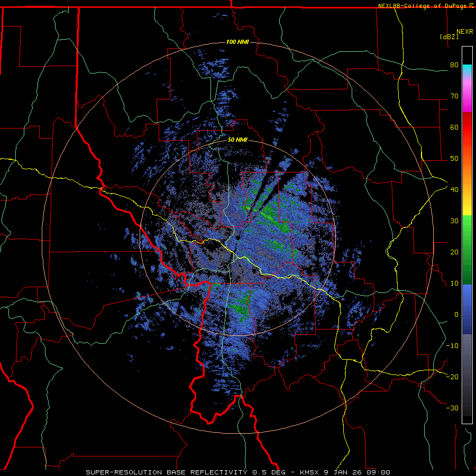Click the 80 dBZ scale value
Viewport: 476px width, 476px height.
pyautogui.click(x=454, y=65)
